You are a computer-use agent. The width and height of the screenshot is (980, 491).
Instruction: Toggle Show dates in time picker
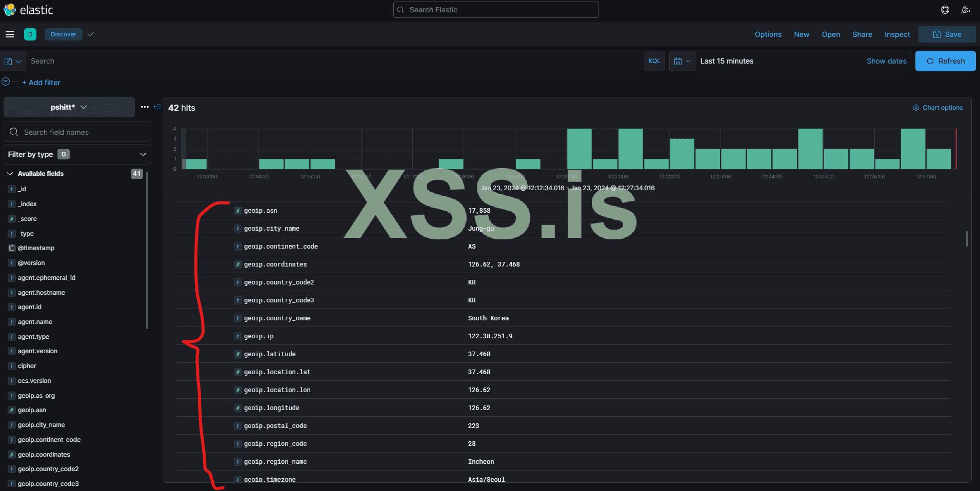pos(886,61)
